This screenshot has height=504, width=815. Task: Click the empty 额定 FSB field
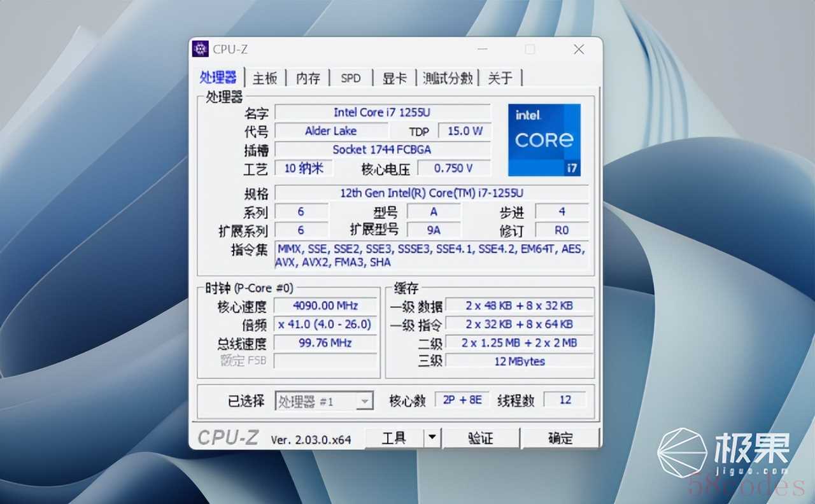tap(325, 361)
